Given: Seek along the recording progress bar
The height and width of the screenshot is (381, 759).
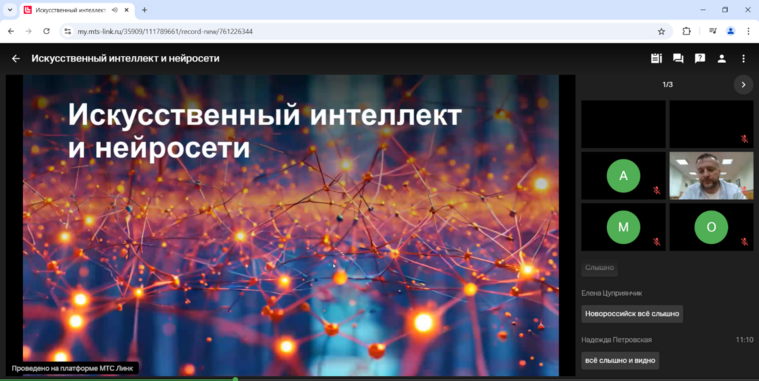Looking at the screenshot, I should click(x=380, y=380).
